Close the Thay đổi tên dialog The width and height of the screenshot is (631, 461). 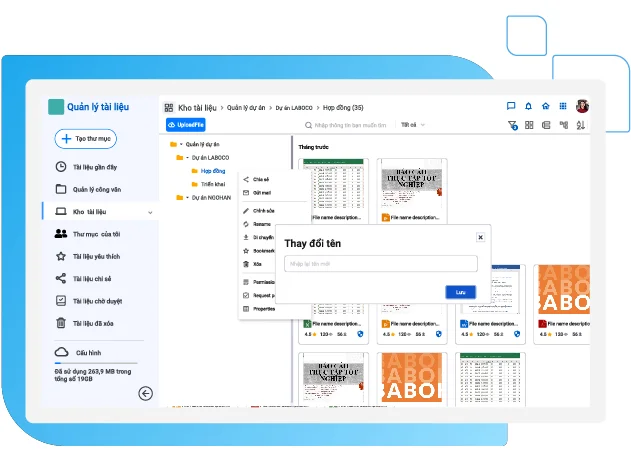[x=480, y=237]
